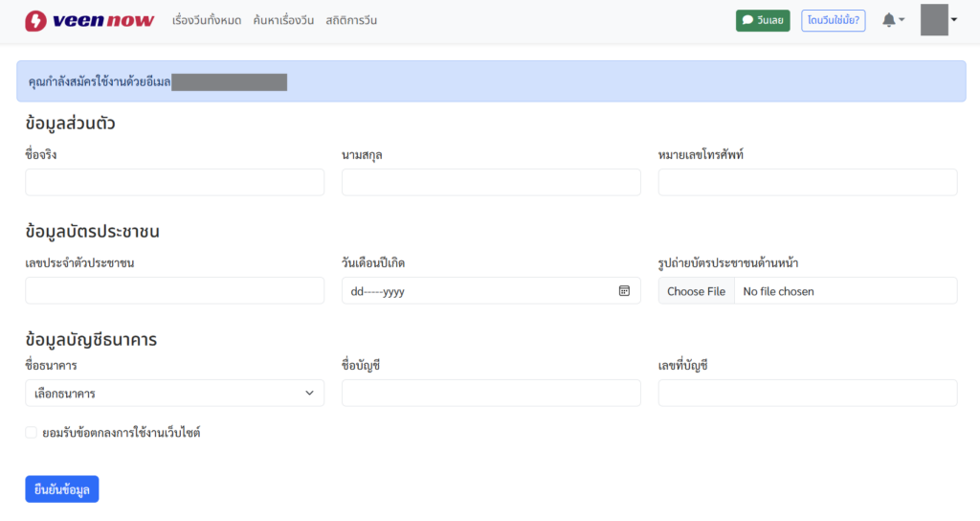The image size is (980, 521).
Task: Go to ค้นหาเรื่องวีน in navbar
Action: (283, 21)
